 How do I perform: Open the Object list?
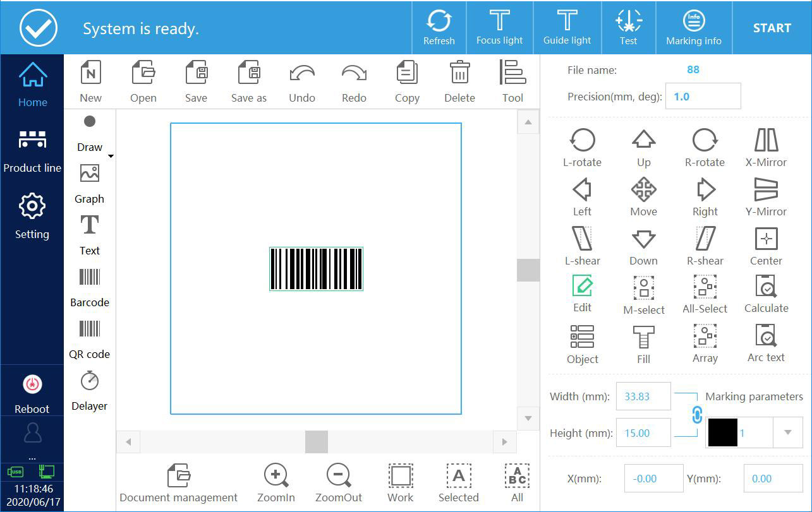[x=582, y=345]
